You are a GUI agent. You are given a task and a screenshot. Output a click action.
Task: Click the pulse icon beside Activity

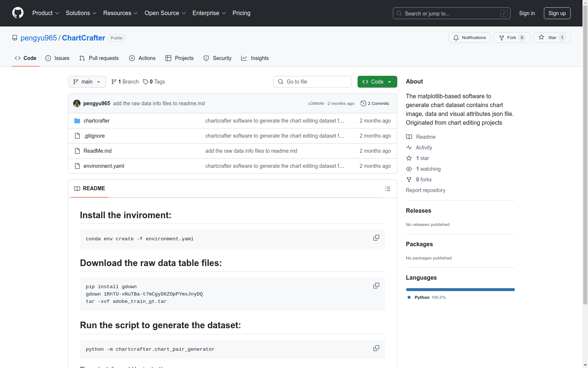(409, 148)
